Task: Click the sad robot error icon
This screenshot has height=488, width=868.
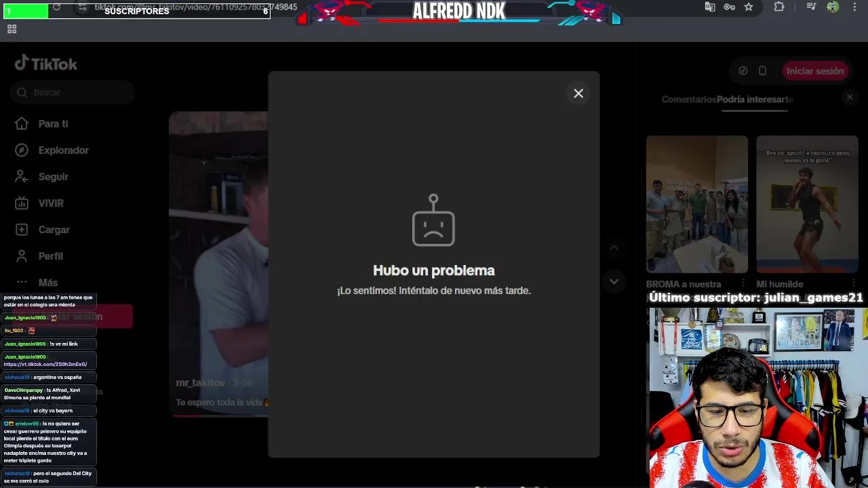Action: [433, 220]
